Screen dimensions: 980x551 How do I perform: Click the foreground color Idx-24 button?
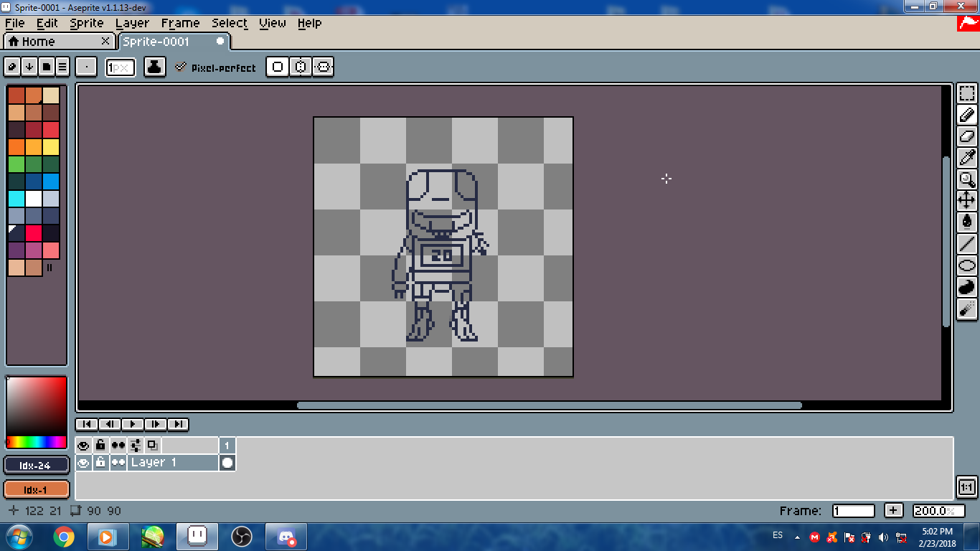[36, 465]
